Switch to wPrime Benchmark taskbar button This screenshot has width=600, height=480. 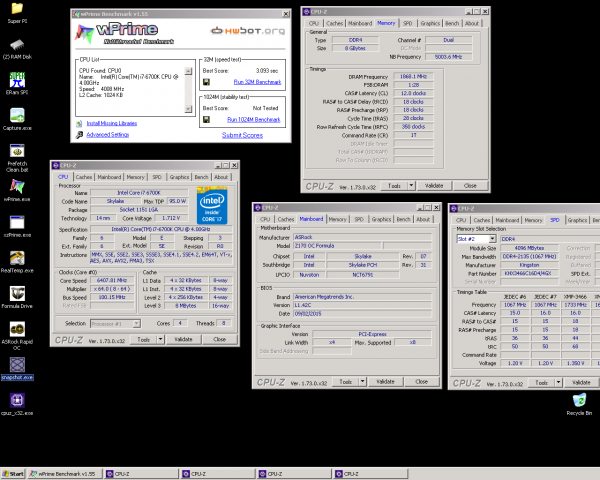click(64, 474)
